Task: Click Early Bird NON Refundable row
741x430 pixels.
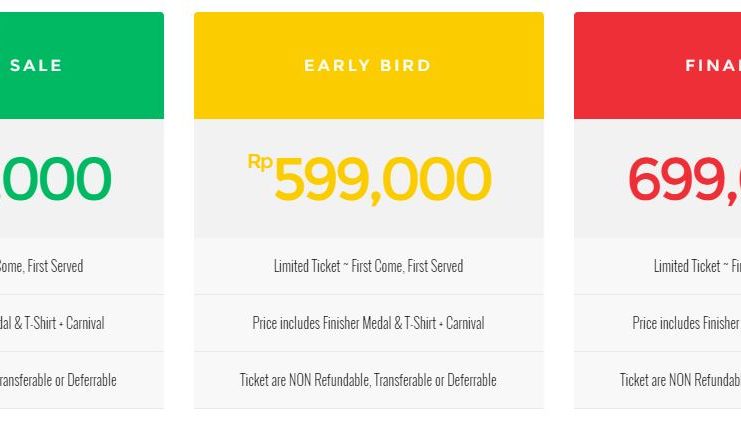Action: pos(369,380)
